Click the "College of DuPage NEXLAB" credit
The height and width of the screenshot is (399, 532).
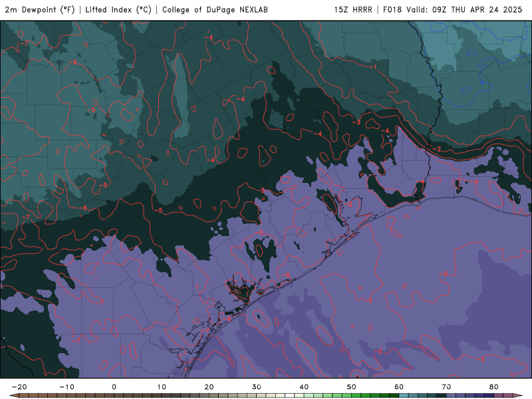coord(215,10)
